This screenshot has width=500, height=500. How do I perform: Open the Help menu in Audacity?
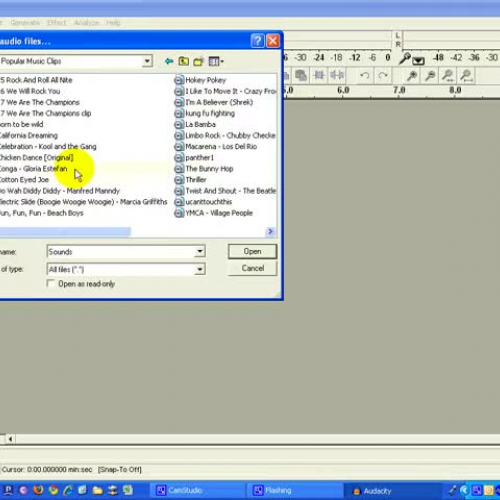tap(113, 23)
